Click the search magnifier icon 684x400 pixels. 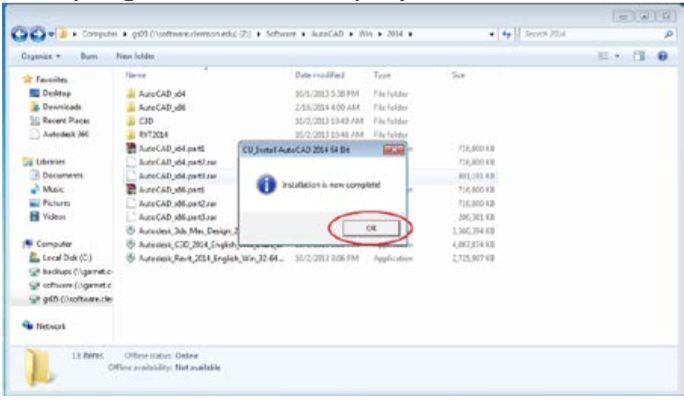tap(668, 34)
